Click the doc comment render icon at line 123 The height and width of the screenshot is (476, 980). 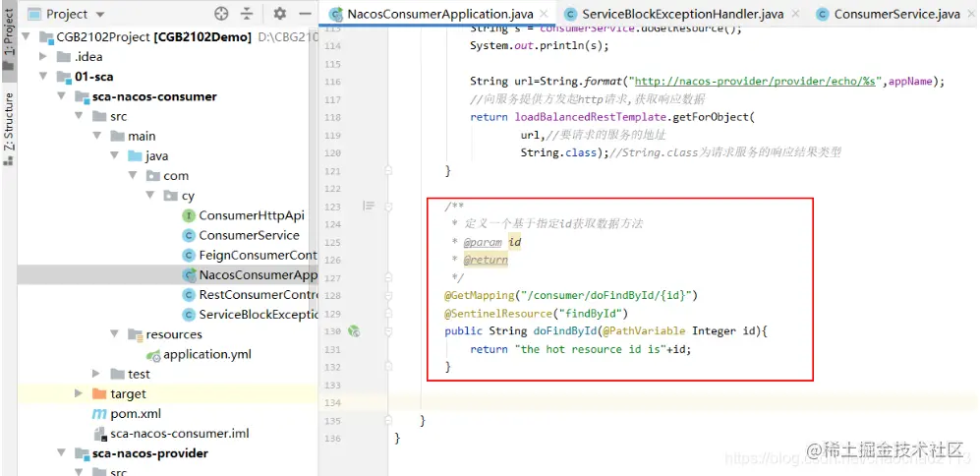pos(369,206)
